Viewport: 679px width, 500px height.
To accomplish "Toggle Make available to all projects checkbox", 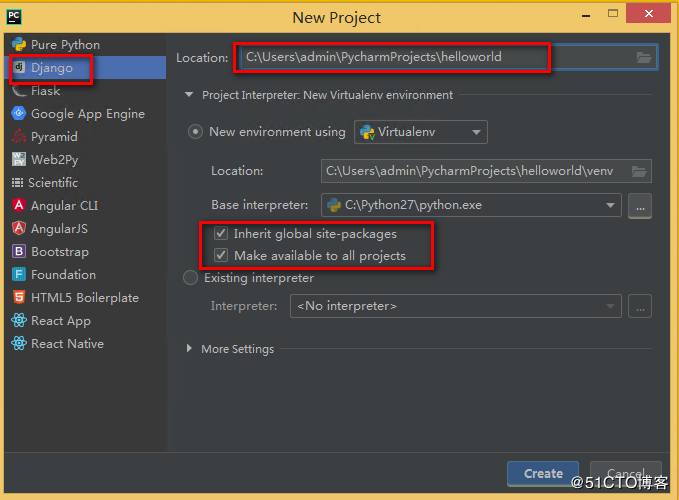I will tap(221, 255).
